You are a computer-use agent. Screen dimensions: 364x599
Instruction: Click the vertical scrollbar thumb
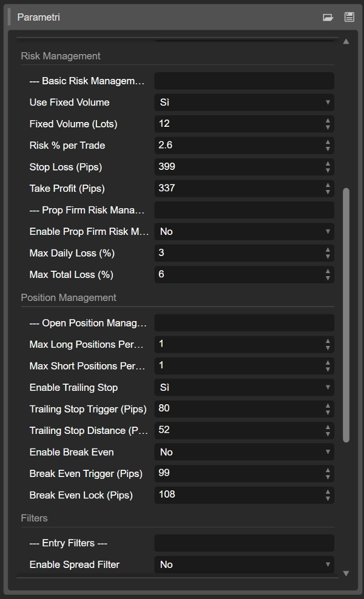[x=346, y=314]
